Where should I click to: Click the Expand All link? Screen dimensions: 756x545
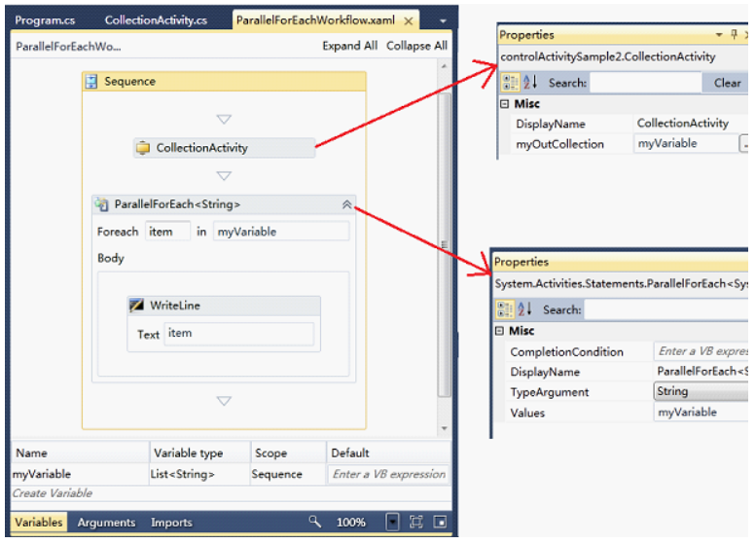click(350, 46)
